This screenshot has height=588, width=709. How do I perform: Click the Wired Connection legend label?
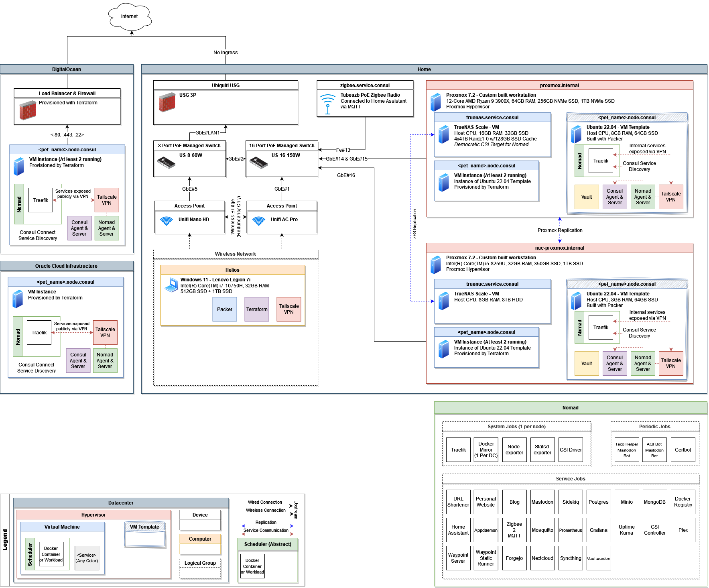point(265,503)
